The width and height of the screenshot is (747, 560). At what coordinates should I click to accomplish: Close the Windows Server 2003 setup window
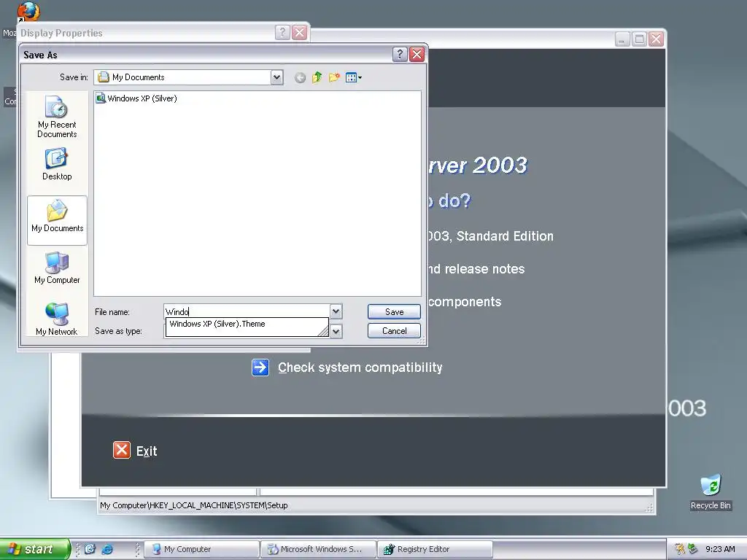[656, 39]
